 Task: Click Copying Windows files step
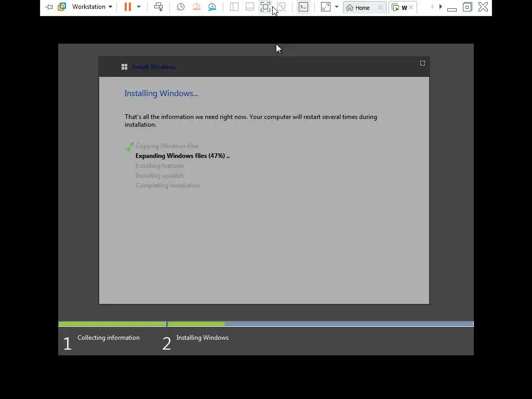pos(167,146)
